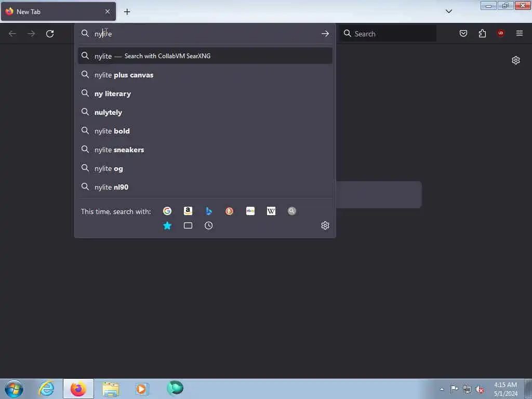Open Windows Explorer from taskbar
The image size is (532, 399).
pos(111,389)
